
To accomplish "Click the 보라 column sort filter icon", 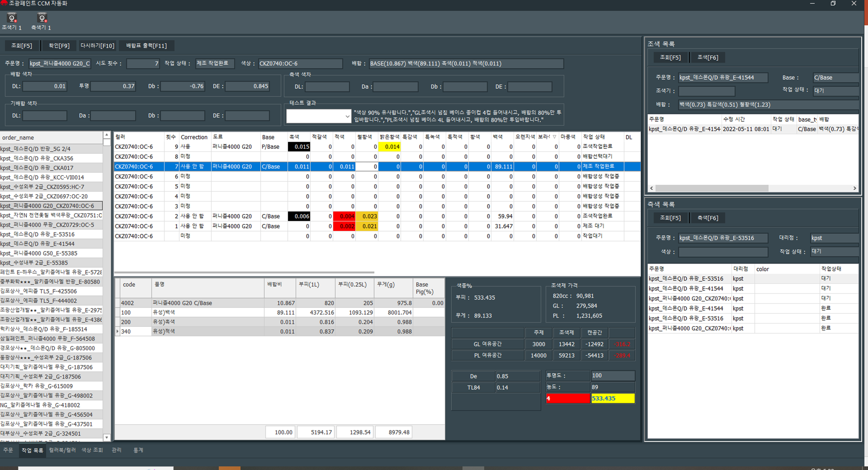I will click(x=554, y=137).
